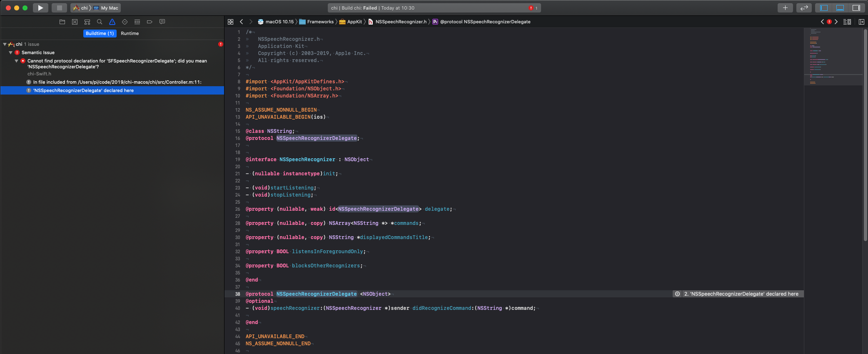The width and height of the screenshot is (868, 354).
Task: Show the Inspectors panel
Action: (856, 8)
